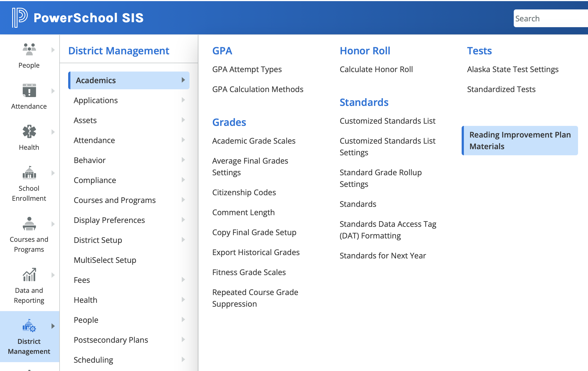Select the School Enrollment icon
This screenshot has height=371, width=588.
(x=29, y=174)
